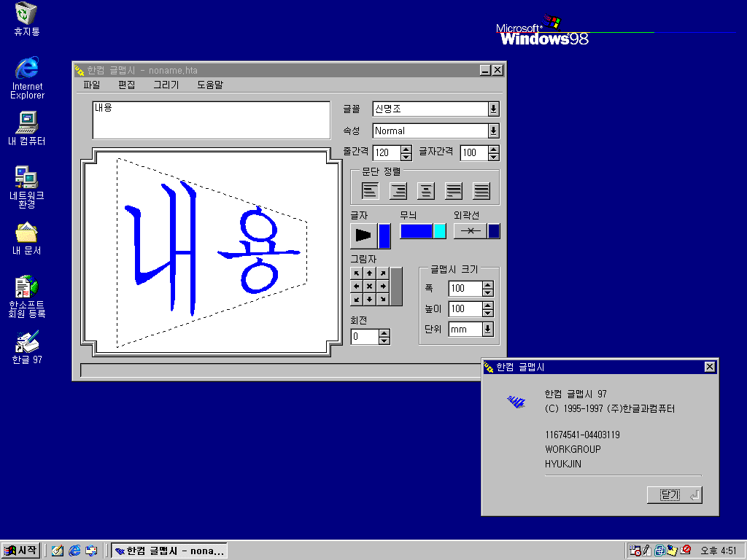Viewport: 747px width, 560px height.
Task: Set shadow direction to lower-left
Action: pos(356,299)
